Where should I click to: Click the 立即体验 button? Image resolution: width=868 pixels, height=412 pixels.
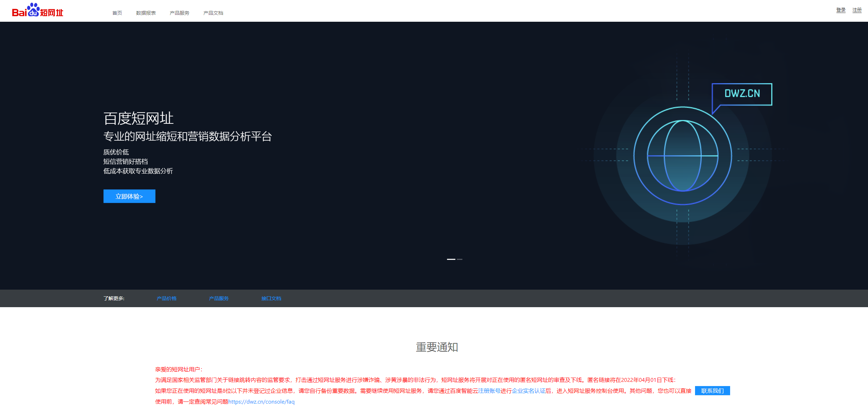(x=129, y=196)
